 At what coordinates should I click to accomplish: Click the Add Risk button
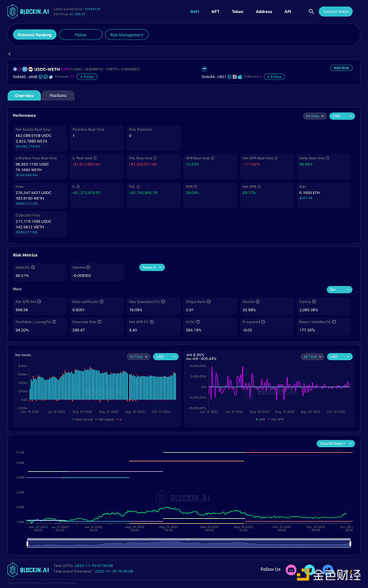click(341, 68)
